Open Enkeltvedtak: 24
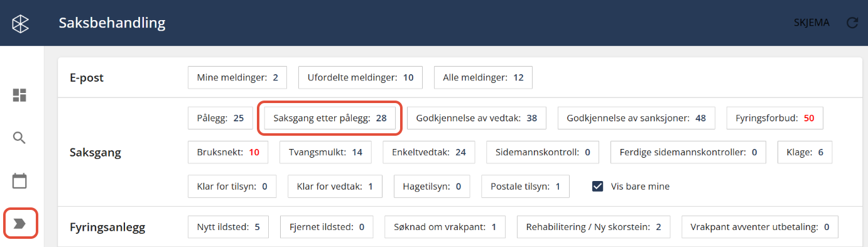Viewport: 868px width, 247px height. click(429, 152)
